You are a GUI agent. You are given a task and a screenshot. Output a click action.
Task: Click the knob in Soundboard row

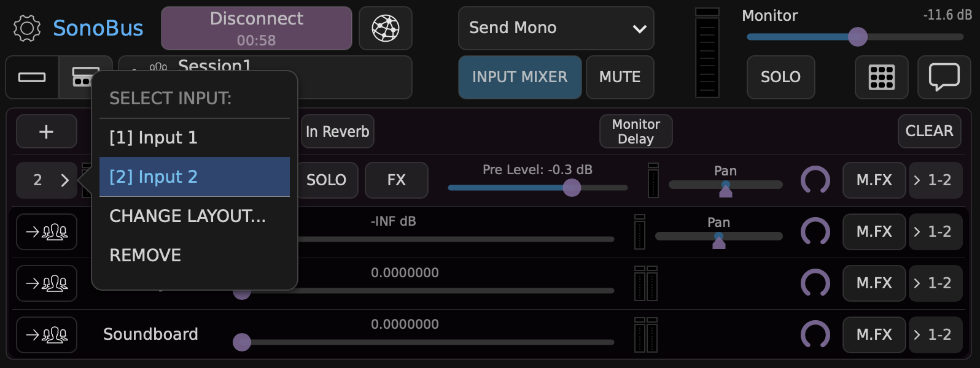[x=815, y=335]
